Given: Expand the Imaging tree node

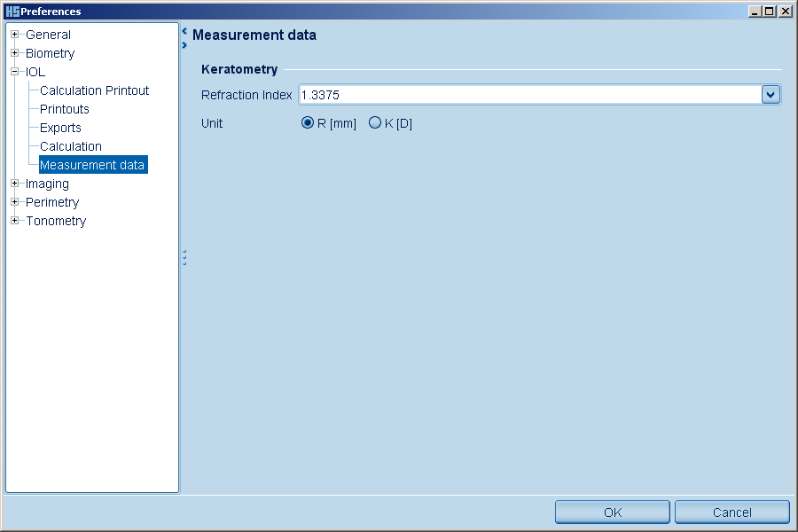Looking at the screenshot, I should pos(15,184).
